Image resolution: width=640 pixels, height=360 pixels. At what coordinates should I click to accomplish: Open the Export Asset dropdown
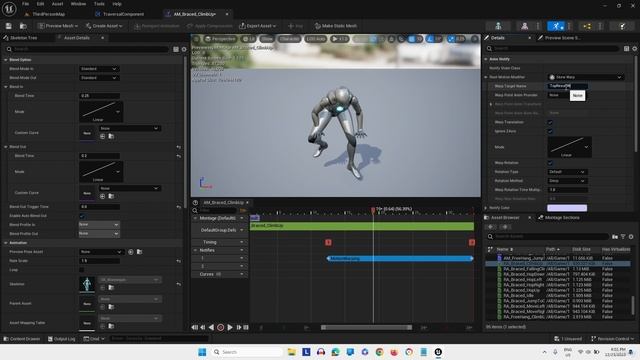coord(258,26)
